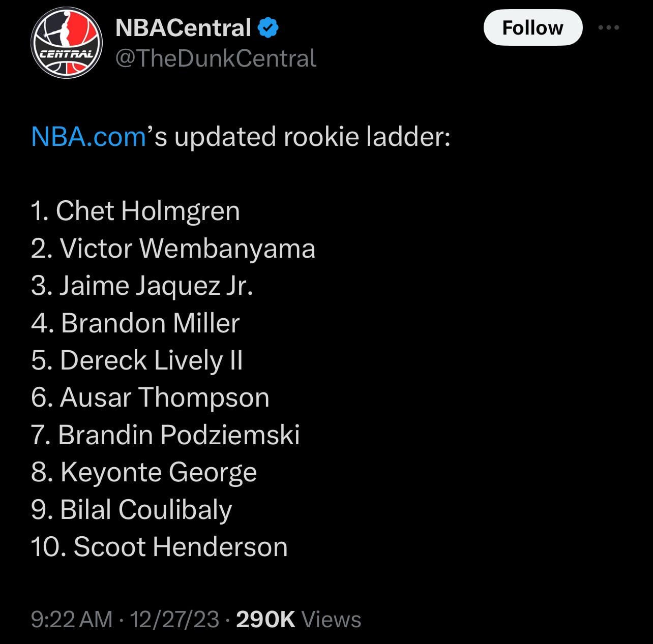Click the Brandon Miller list entry
The width and height of the screenshot is (653, 644).
[x=135, y=323]
